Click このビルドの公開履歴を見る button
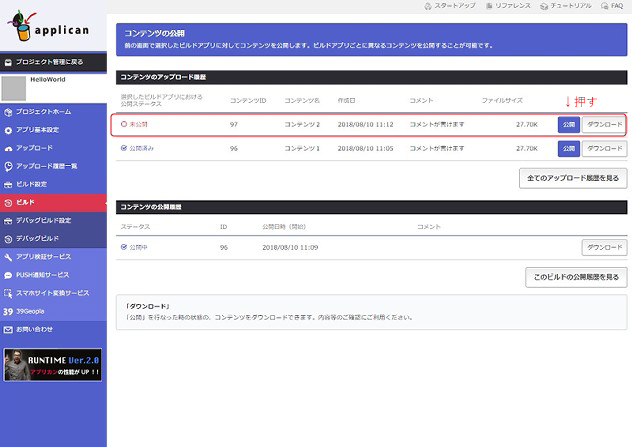Screen dimensions: 632x447 (x=576, y=277)
